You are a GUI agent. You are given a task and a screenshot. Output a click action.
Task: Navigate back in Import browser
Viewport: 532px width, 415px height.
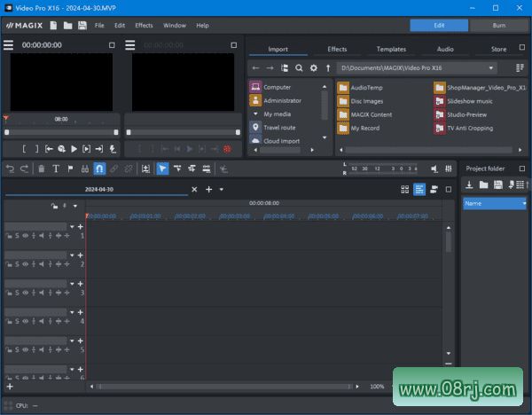click(255, 68)
